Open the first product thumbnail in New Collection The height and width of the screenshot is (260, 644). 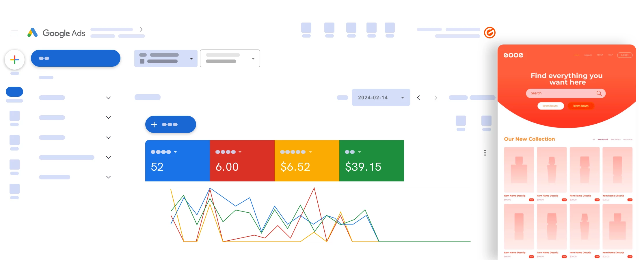pos(519,170)
